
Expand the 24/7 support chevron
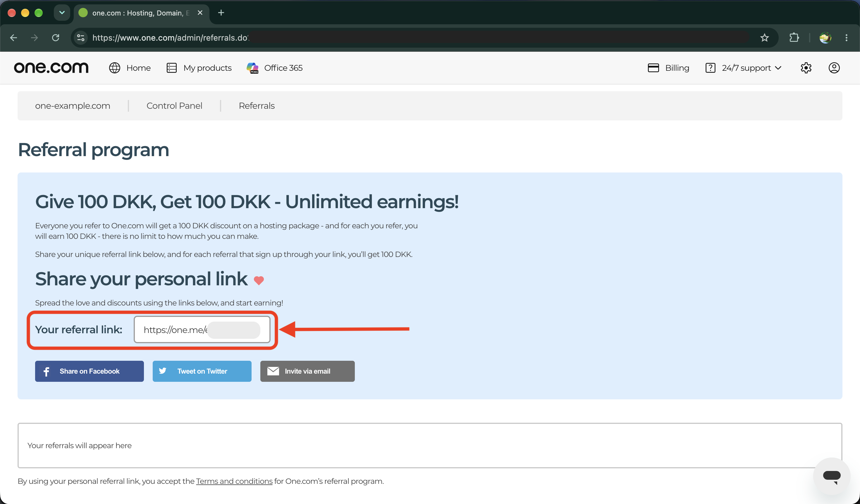(x=778, y=68)
